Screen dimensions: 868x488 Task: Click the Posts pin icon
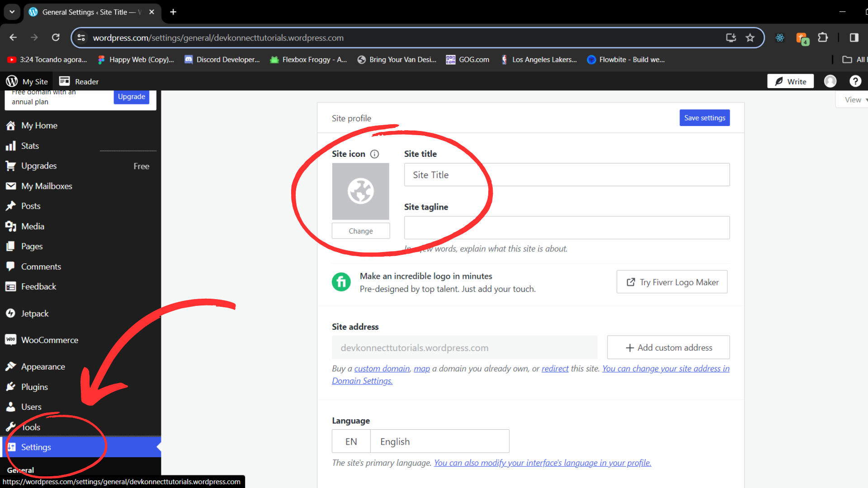coord(11,206)
